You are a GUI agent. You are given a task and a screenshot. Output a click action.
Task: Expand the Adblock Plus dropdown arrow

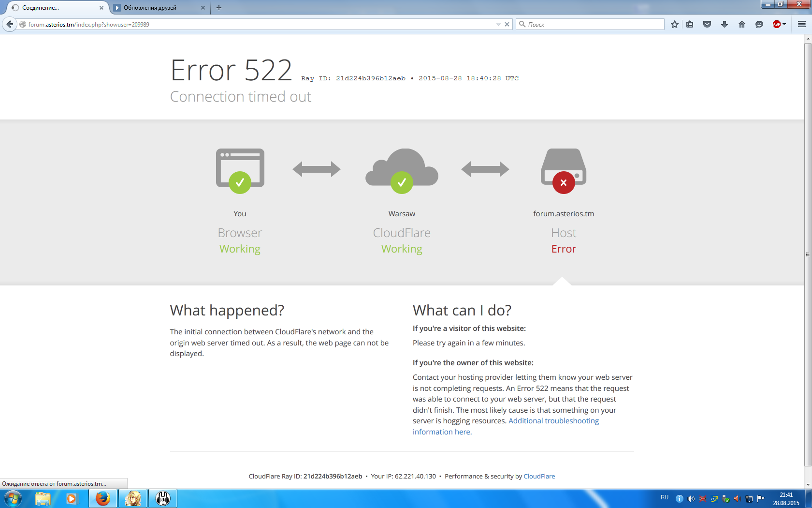pos(784,24)
